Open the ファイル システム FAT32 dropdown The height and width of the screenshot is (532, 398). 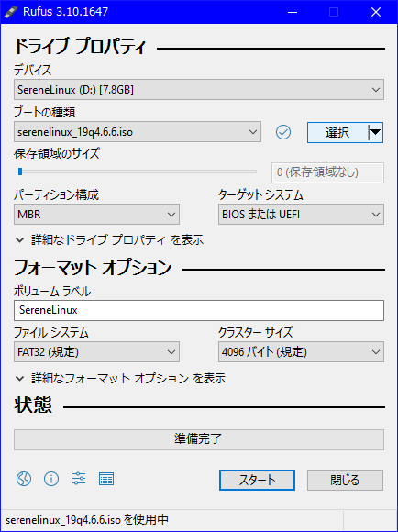[96, 352]
